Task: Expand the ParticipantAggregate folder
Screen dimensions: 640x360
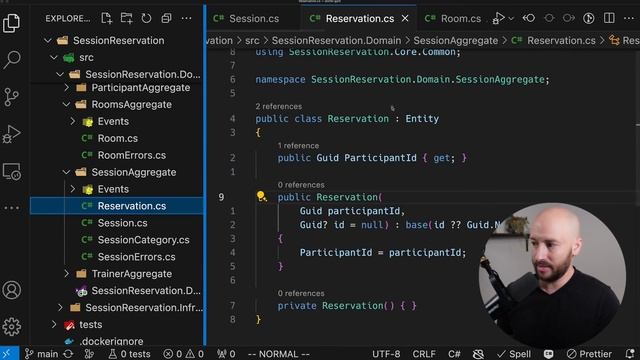Action: [x=67, y=88]
